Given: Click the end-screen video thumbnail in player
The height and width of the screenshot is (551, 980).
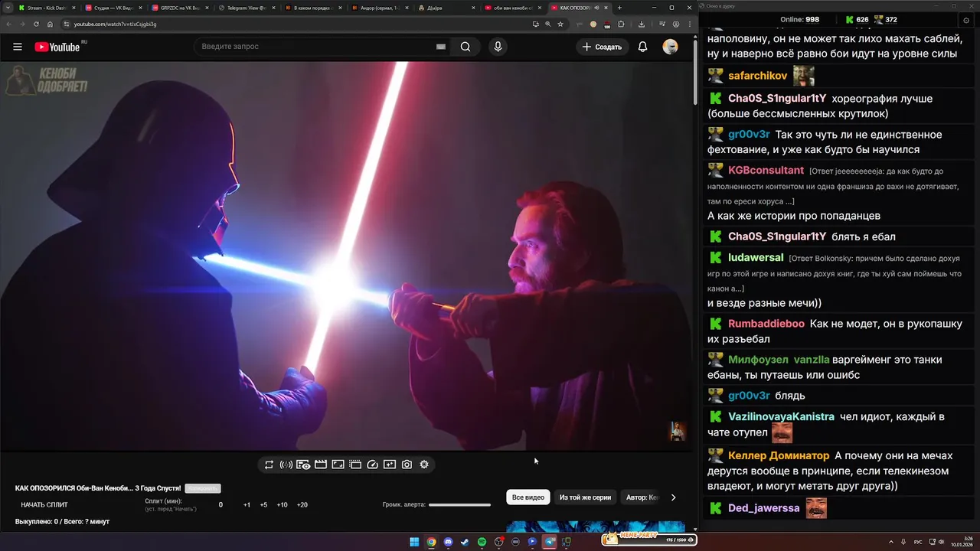Looking at the screenshot, I should point(678,431).
